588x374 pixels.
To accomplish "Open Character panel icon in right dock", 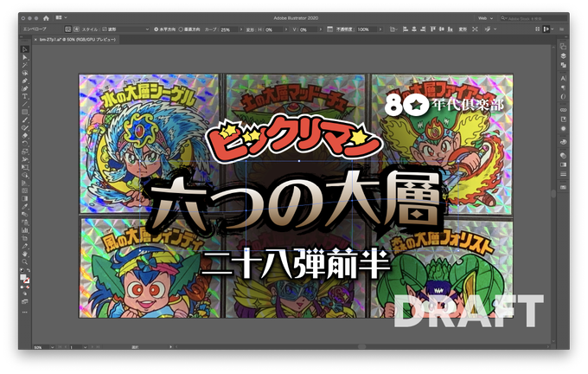I will point(563,78).
